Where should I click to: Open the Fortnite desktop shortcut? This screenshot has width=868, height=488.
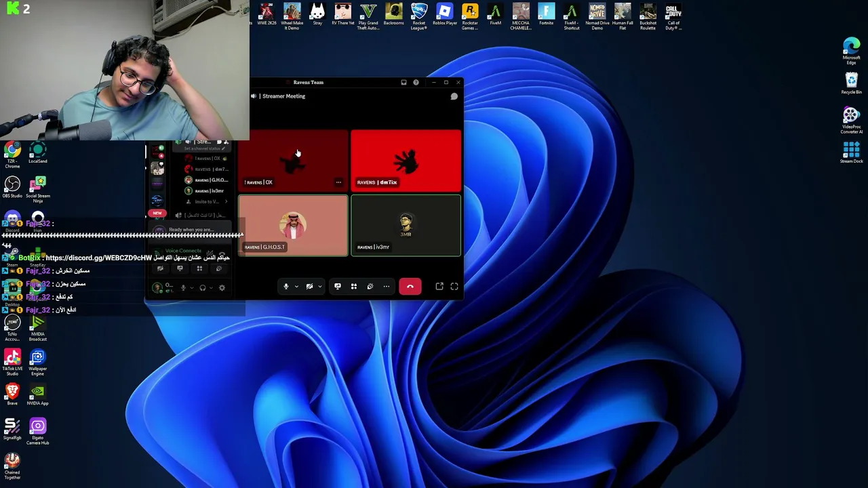tap(547, 15)
